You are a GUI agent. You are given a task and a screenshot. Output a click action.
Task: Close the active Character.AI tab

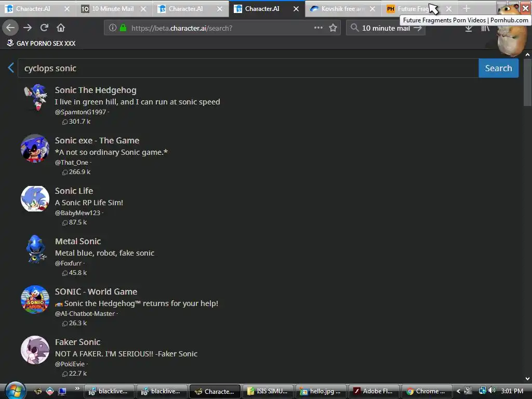[296, 9]
